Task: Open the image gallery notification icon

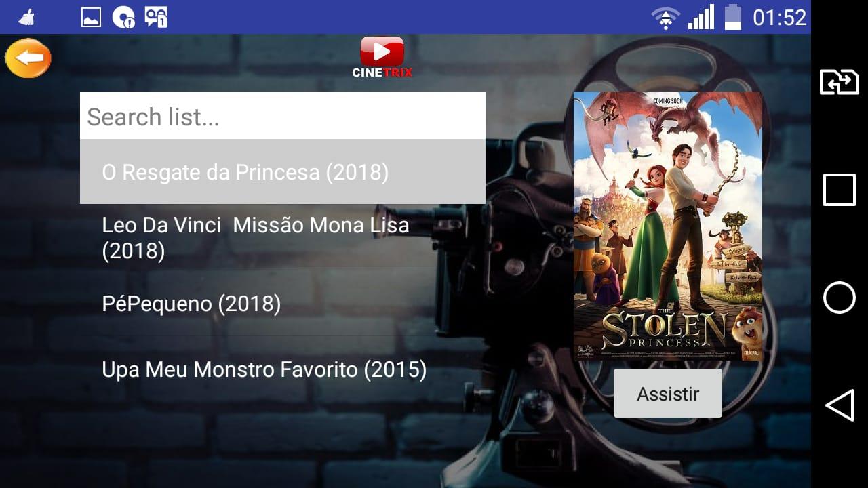Action: (x=91, y=17)
